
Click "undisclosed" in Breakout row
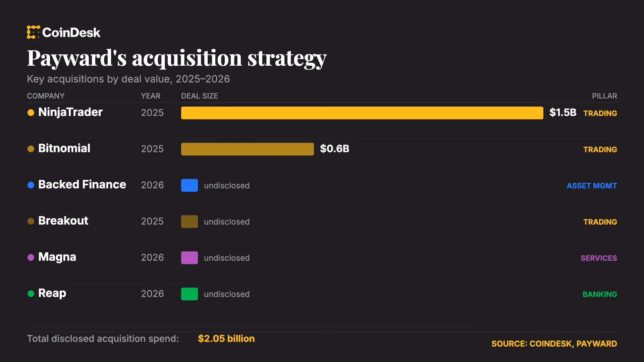pos(227,222)
